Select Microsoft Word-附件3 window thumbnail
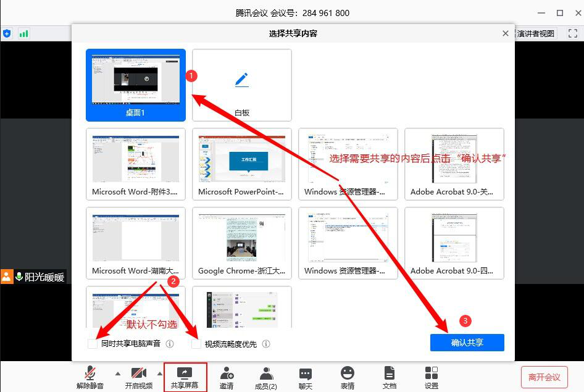 click(x=136, y=164)
